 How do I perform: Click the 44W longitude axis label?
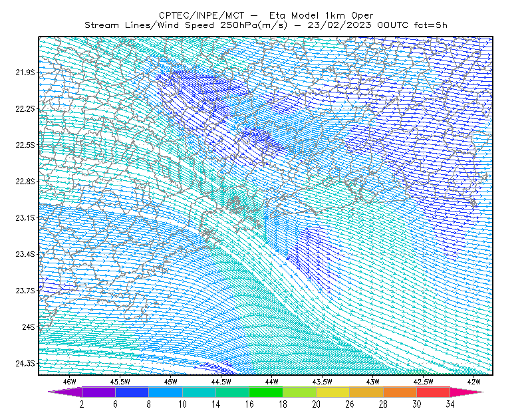pyautogui.click(x=272, y=382)
